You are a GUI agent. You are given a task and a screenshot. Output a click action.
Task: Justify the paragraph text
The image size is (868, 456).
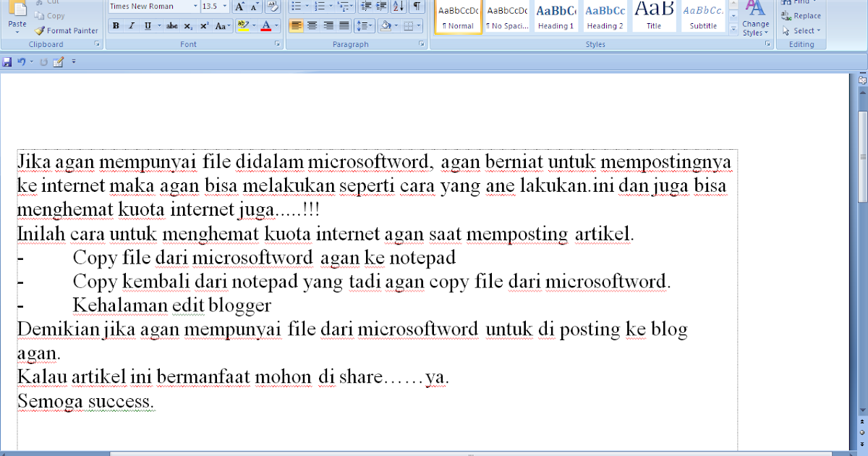tap(344, 25)
